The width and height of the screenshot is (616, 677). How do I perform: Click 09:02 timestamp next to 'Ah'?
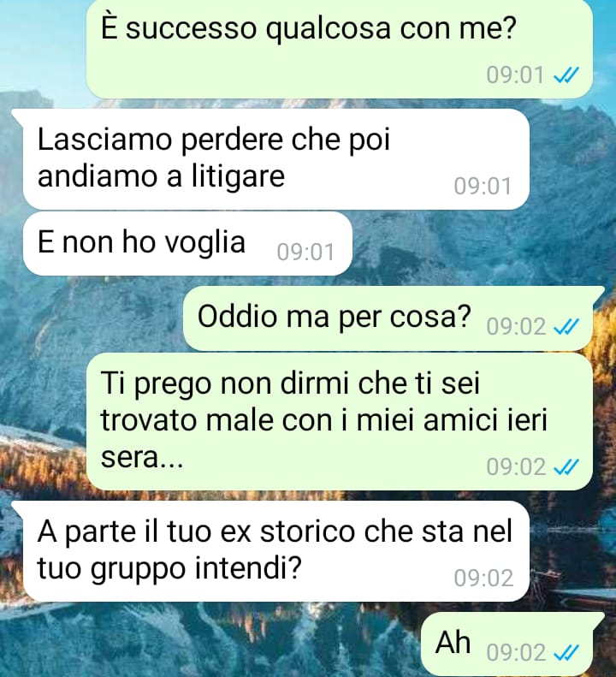pos(516,652)
